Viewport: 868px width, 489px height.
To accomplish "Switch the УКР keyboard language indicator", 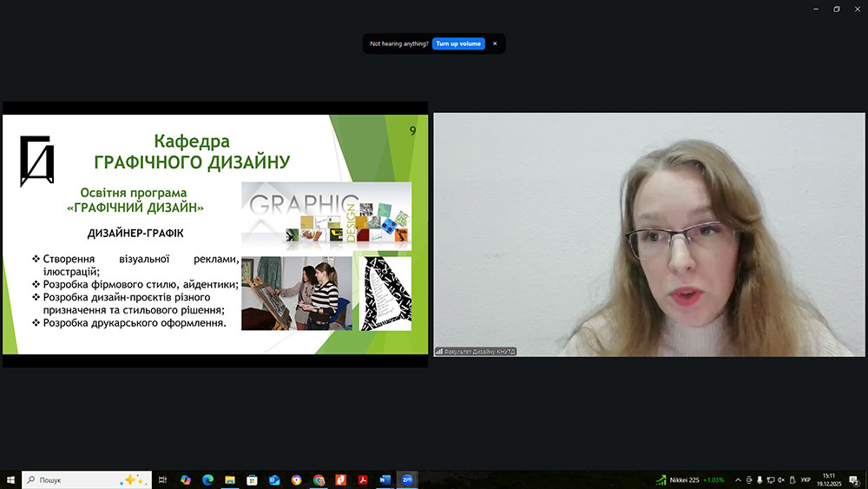I will 806,479.
